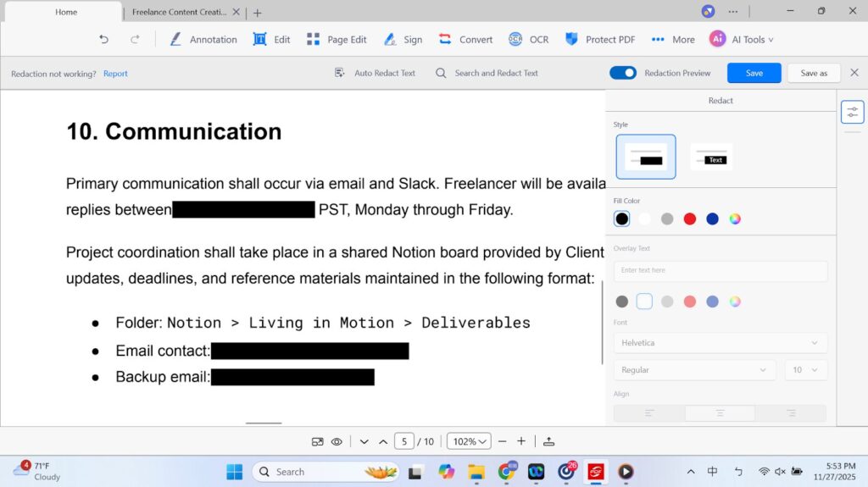Image resolution: width=868 pixels, height=487 pixels.
Task: Click the Convert tool icon
Action: tap(445, 40)
